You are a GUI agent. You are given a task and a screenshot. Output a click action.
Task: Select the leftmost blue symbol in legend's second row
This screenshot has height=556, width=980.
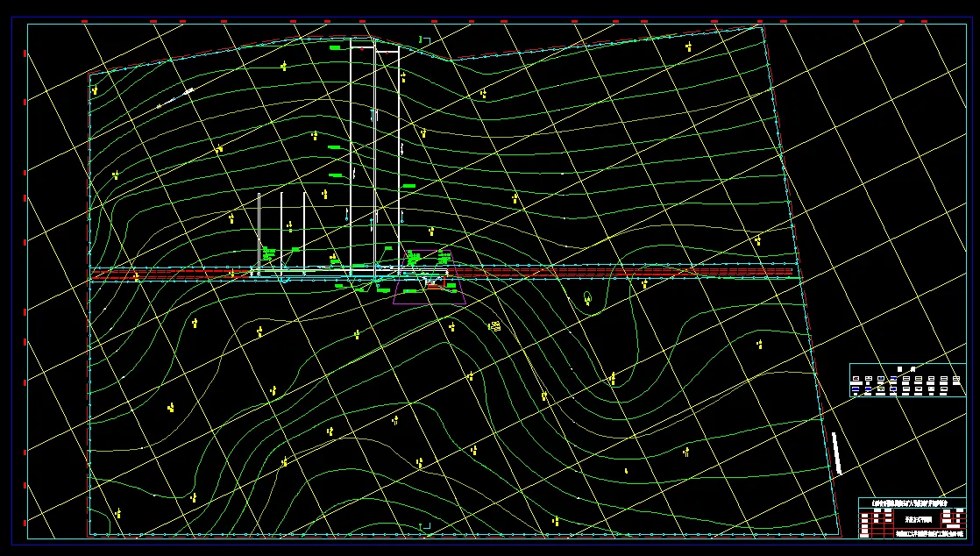click(856, 389)
